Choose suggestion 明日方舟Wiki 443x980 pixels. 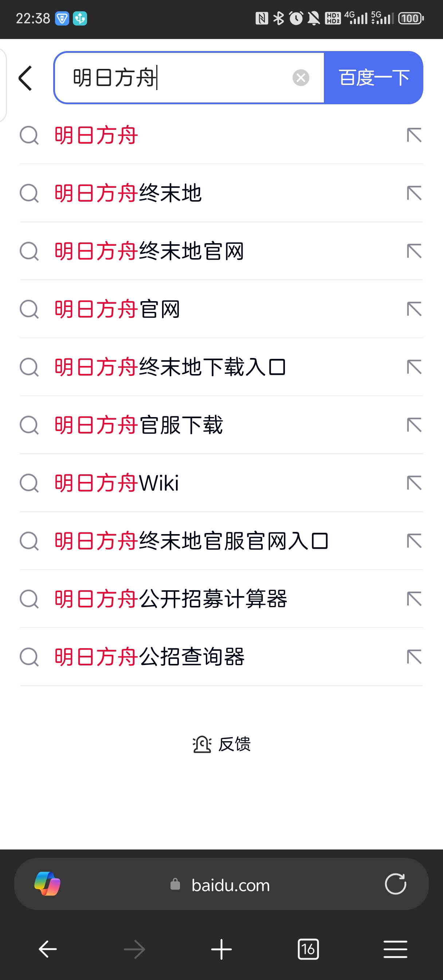117,483
